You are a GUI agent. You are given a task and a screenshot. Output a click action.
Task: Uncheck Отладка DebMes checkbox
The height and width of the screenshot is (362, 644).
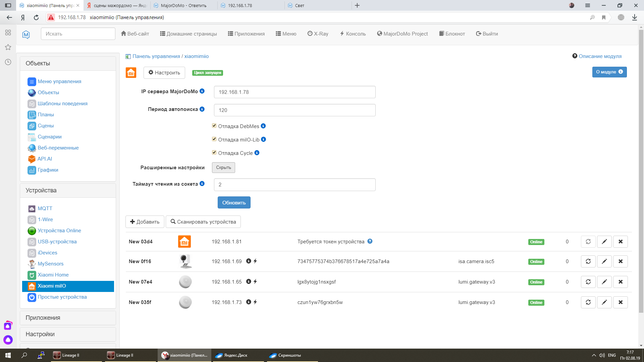coord(214,126)
